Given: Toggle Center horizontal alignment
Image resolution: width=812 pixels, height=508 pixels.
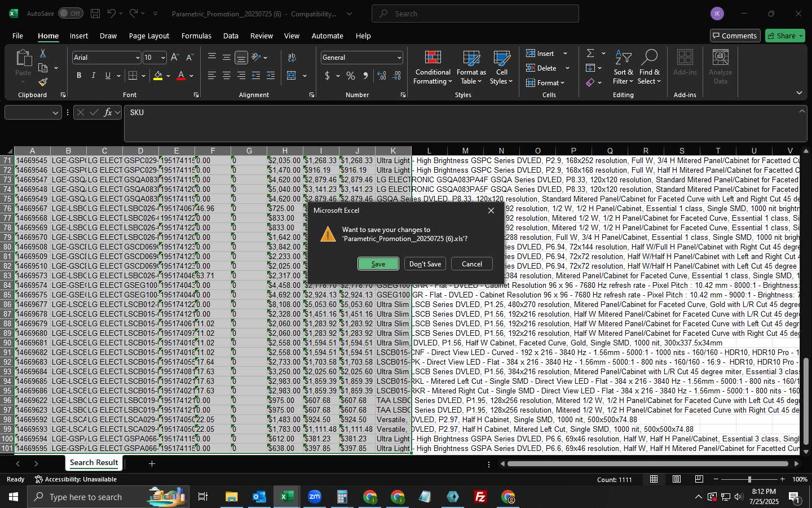Looking at the screenshot, I should click(x=227, y=76).
